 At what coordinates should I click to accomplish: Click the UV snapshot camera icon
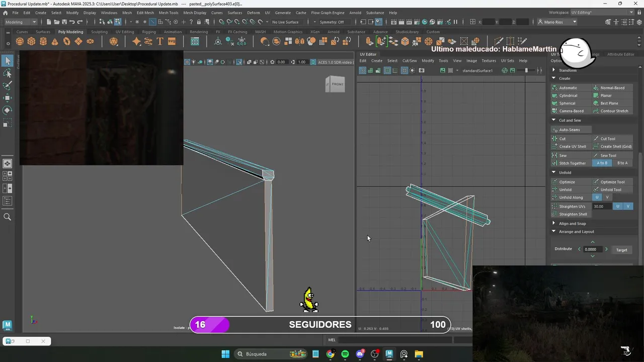[422, 70]
